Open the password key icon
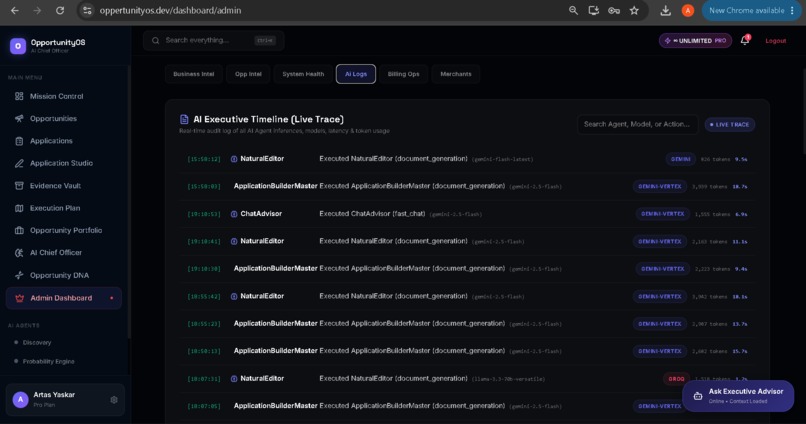Screen dimensions: 806x424 click(x=614, y=10)
